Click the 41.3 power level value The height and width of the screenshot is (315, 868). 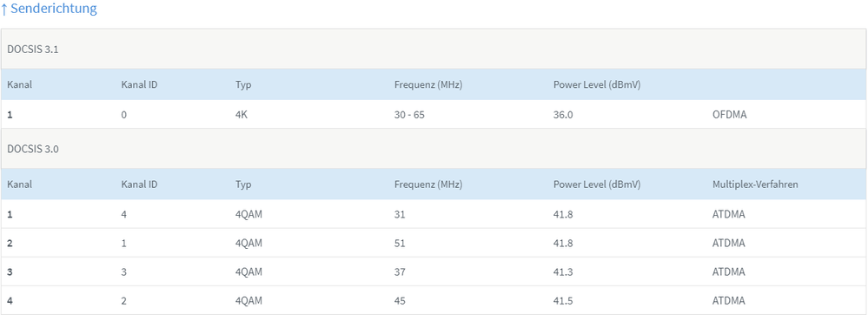(x=562, y=271)
